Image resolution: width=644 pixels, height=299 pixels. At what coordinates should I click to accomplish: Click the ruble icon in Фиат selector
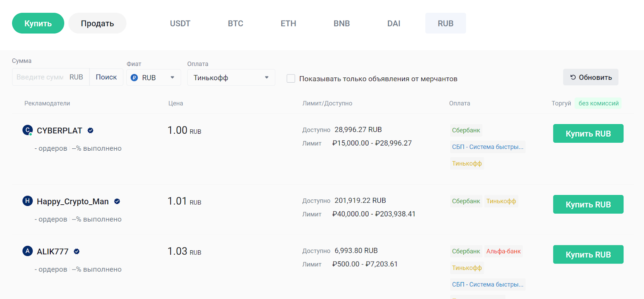tap(134, 78)
